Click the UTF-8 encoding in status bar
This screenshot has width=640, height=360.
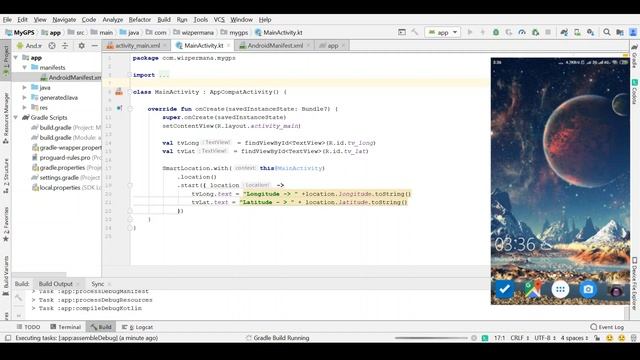coord(545,338)
